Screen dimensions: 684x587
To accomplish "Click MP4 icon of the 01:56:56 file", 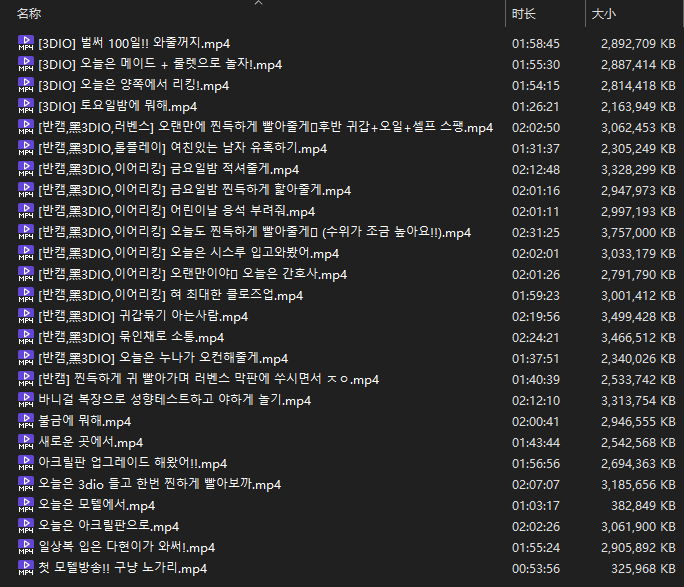I will point(26,463).
